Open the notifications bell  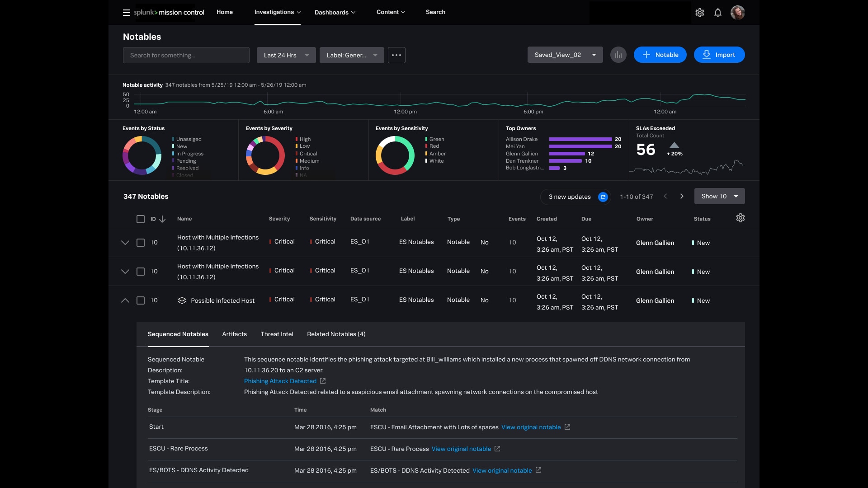click(x=718, y=13)
